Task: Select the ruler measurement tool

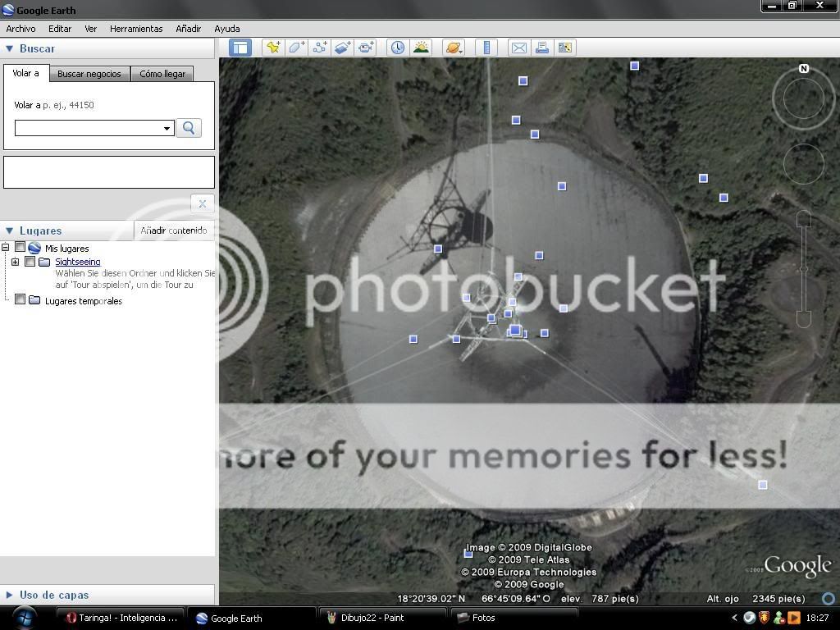Action: point(486,48)
